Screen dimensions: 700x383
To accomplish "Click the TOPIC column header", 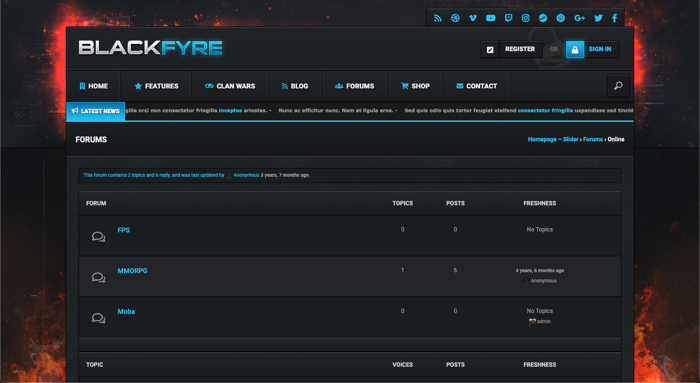I will 95,365.
